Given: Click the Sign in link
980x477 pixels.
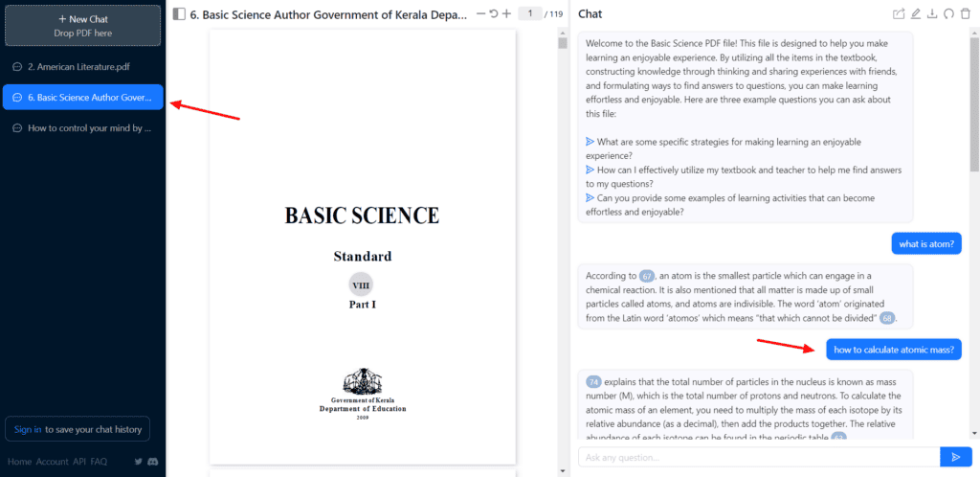Looking at the screenshot, I should click(x=27, y=429).
